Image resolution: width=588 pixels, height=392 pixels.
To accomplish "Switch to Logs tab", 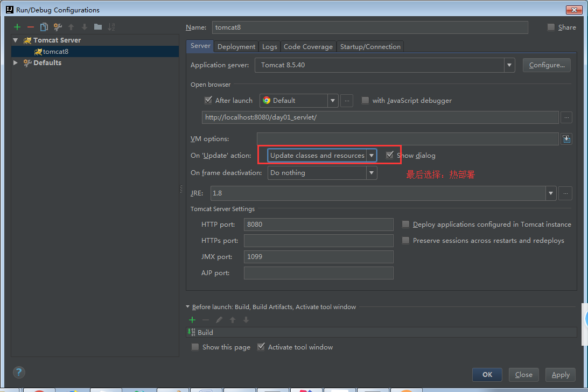I will point(269,46).
